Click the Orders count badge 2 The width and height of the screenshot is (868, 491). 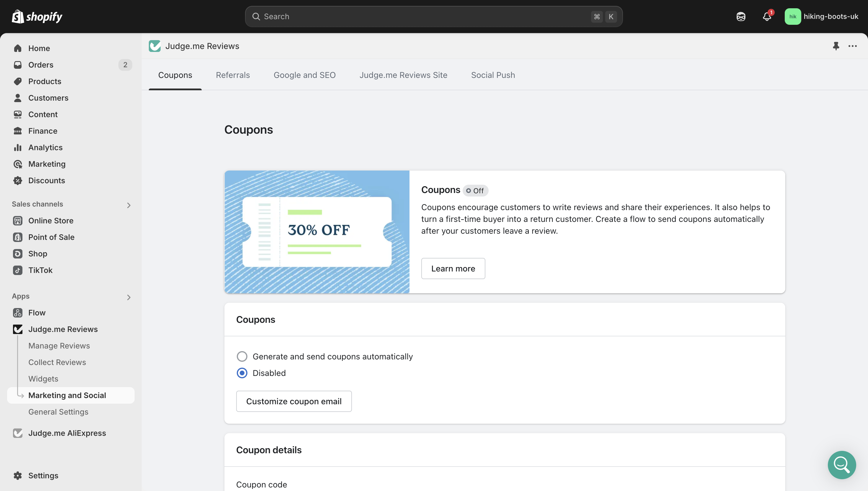tap(125, 65)
